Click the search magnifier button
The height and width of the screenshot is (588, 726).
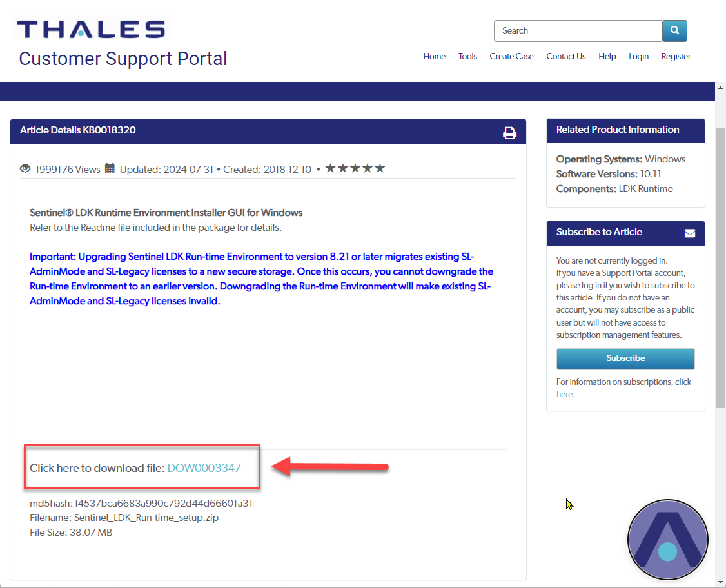point(674,30)
